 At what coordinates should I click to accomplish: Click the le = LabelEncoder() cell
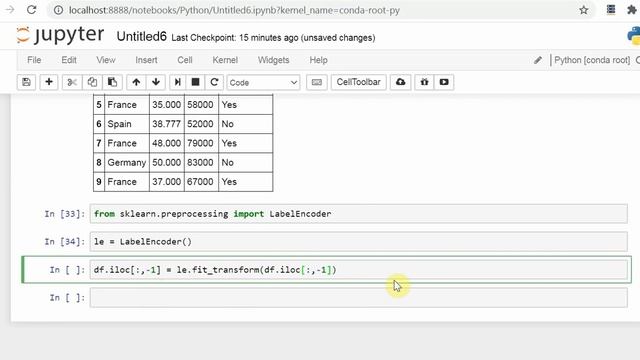(358, 242)
